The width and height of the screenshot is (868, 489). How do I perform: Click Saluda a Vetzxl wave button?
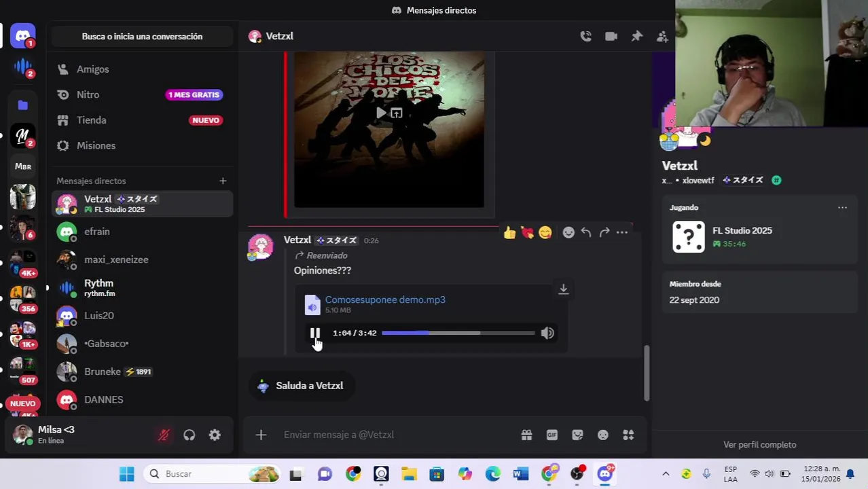[x=301, y=386]
